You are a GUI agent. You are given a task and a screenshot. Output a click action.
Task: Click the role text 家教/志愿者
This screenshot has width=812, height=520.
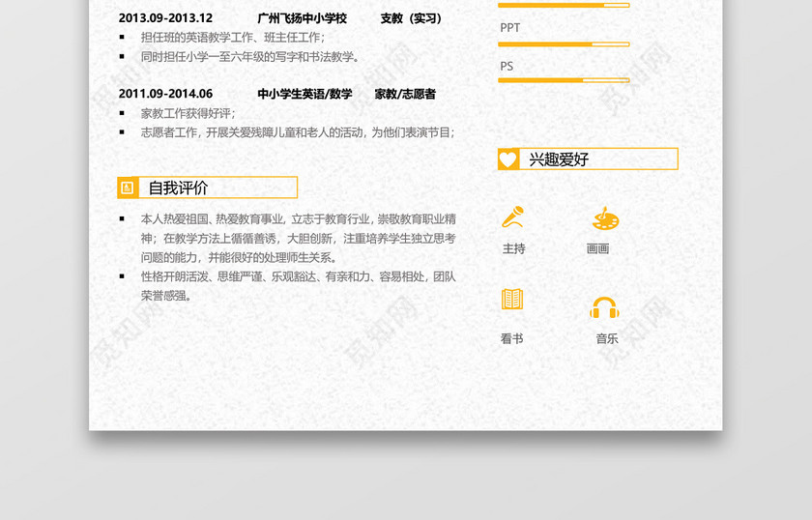(x=405, y=94)
